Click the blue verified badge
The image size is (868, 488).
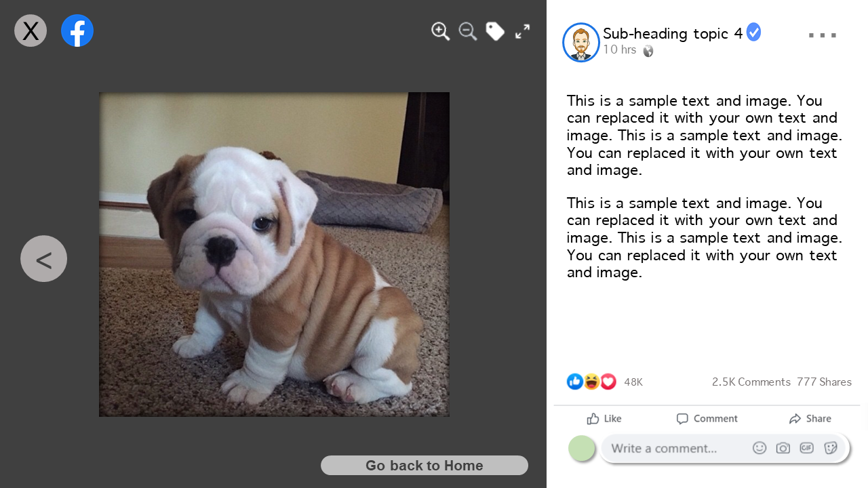tap(753, 32)
